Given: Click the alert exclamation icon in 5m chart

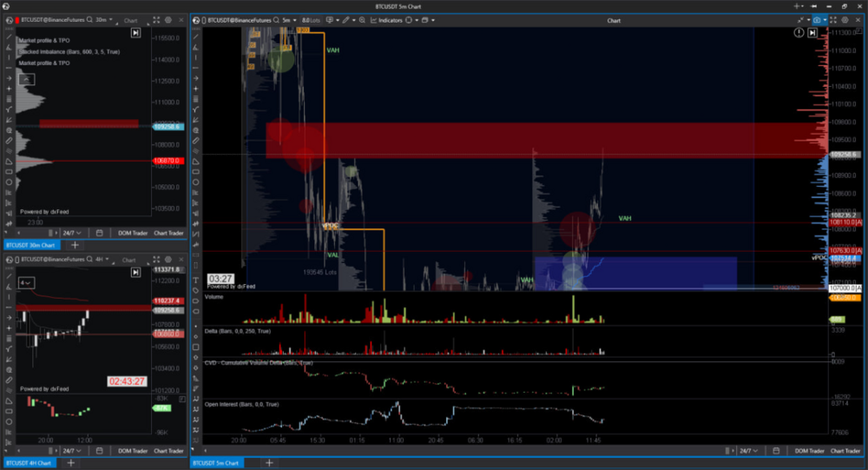Looking at the screenshot, I should [x=799, y=33].
